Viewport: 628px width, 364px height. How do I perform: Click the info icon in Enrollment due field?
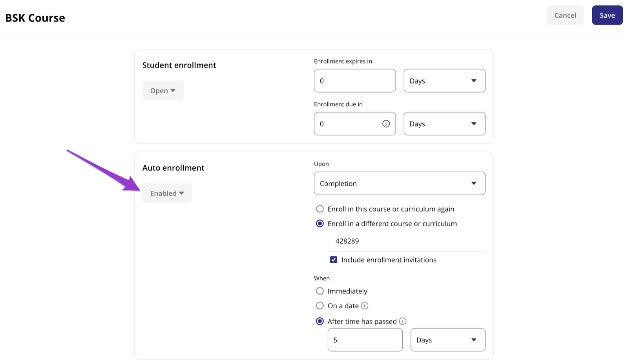386,124
